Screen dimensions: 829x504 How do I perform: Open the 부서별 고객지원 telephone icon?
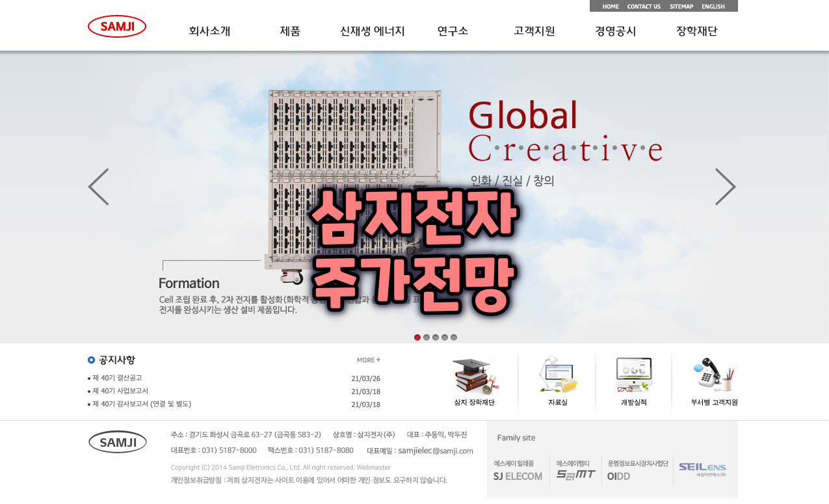(x=714, y=375)
